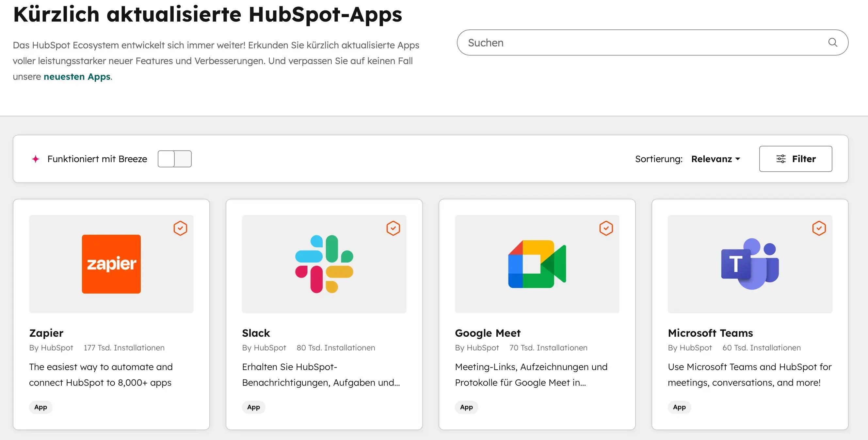Click 'By HubSpot' under Slack

click(x=264, y=347)
